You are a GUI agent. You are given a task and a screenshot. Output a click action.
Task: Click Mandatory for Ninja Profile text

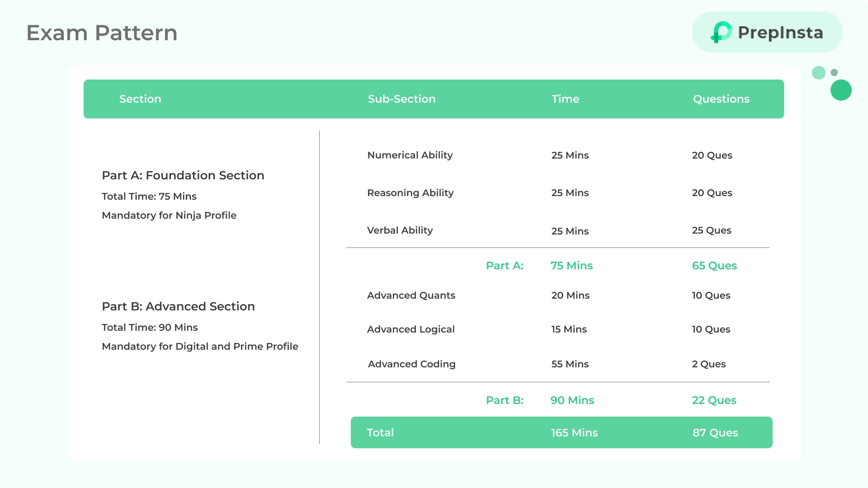point(169,216)
